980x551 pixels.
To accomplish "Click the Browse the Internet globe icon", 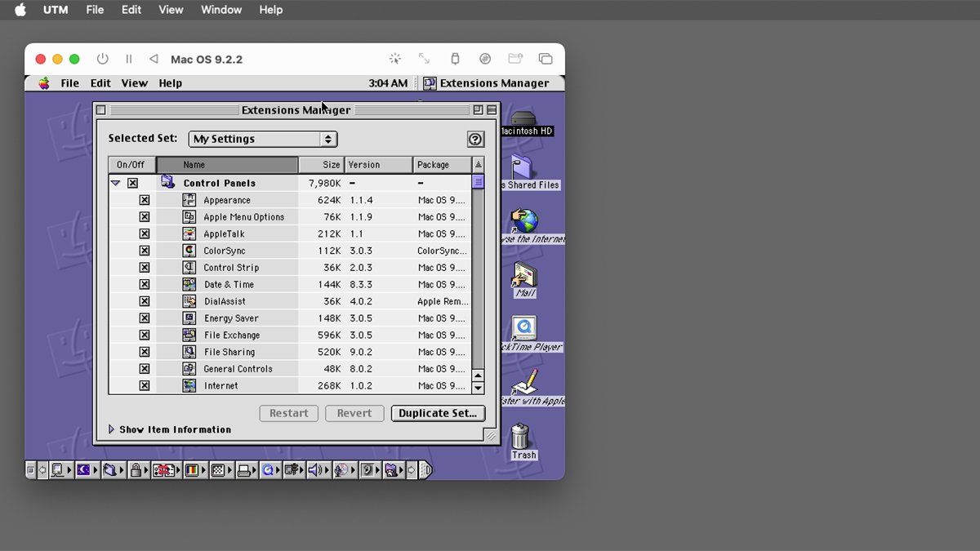I will [x=523, y=220].
